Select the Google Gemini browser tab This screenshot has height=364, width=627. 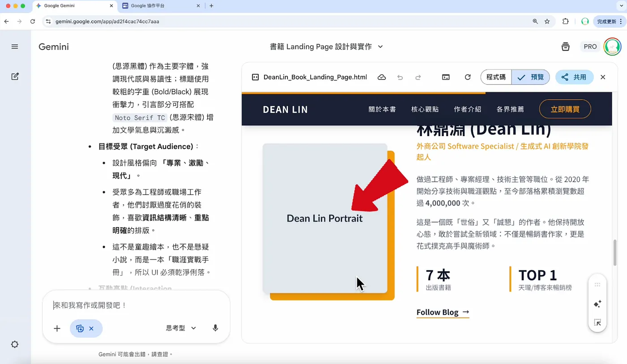pyautogui.click(x=74, y=6)
